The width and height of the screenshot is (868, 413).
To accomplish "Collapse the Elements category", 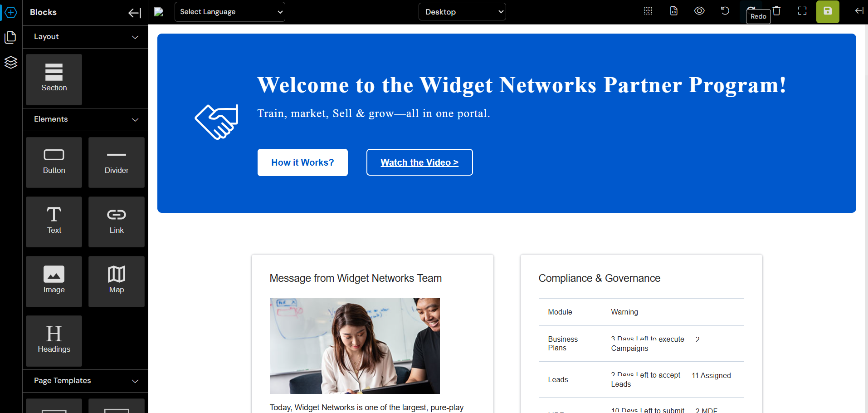I will point(85,119).
